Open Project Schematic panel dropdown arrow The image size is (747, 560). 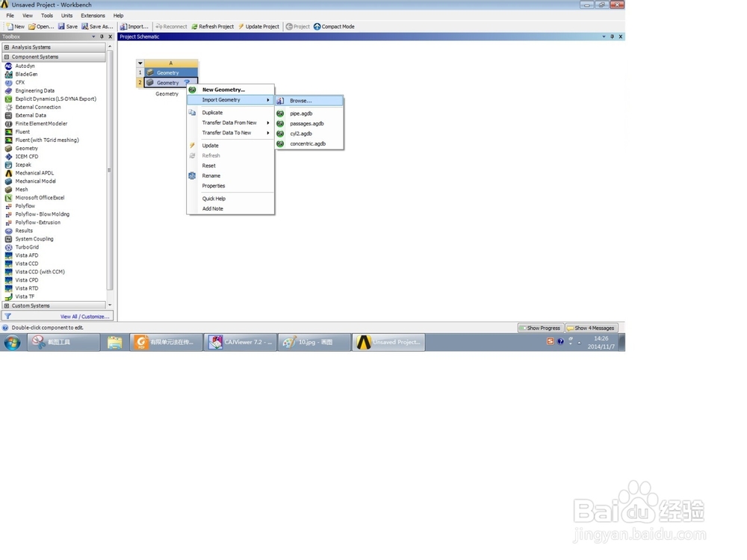tap(604, 37)
